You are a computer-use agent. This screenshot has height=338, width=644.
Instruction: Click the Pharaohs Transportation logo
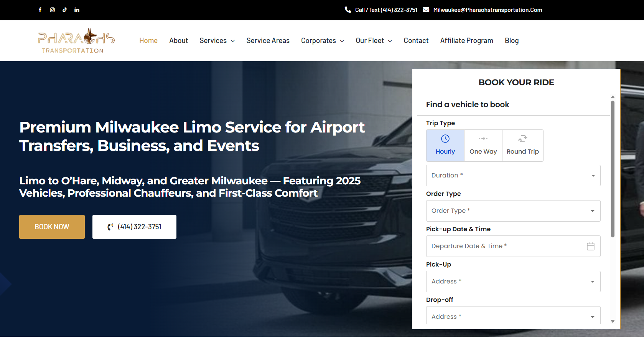tap(76, 41)
